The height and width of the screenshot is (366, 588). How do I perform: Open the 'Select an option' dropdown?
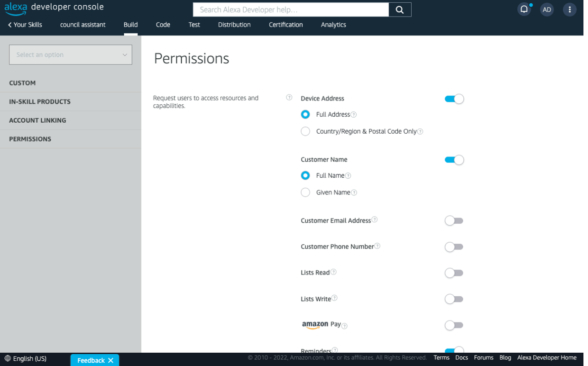click(71, 55)
